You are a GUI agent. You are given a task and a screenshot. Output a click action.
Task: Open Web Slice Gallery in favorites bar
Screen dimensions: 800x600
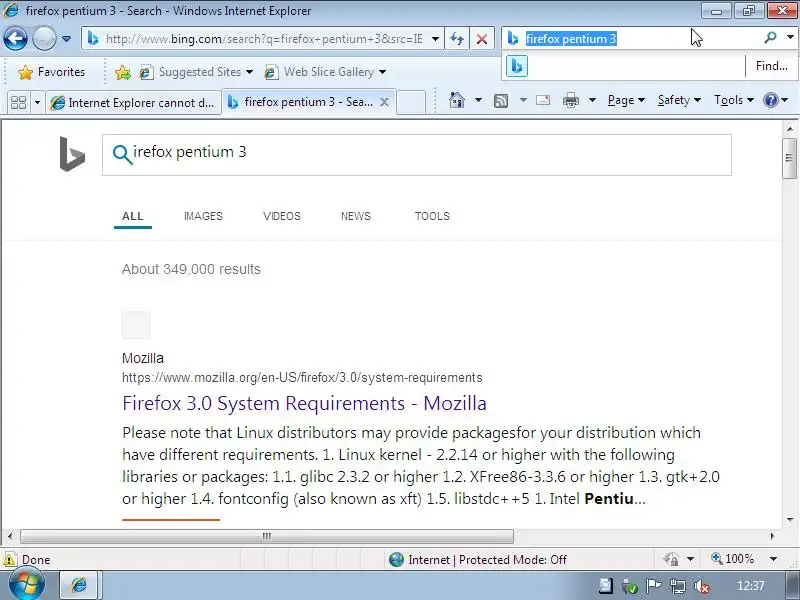click(x=325, y=72)
